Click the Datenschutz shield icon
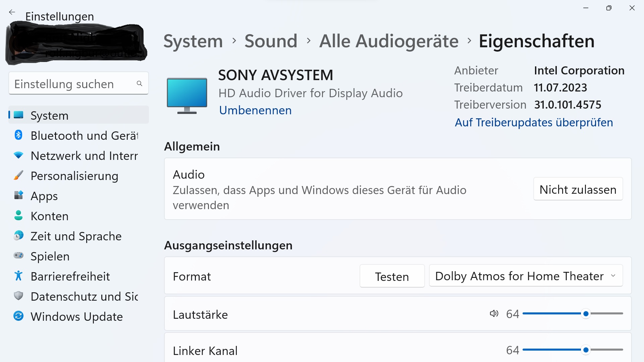This screenshot has width=644, height=362. 18,296
